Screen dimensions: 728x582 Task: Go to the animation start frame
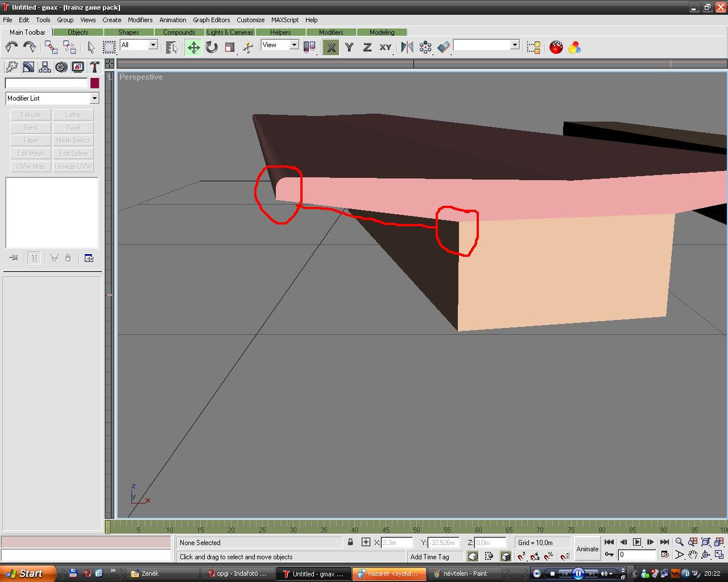click(x=609, y=542)
